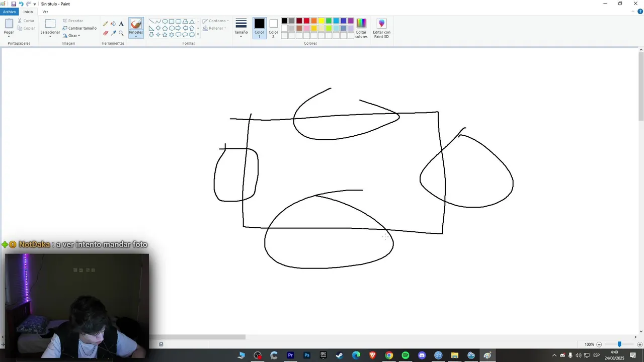The image size is (644, 362).
Task: Click the zoom in plus button
Action: tap(640, 344)
